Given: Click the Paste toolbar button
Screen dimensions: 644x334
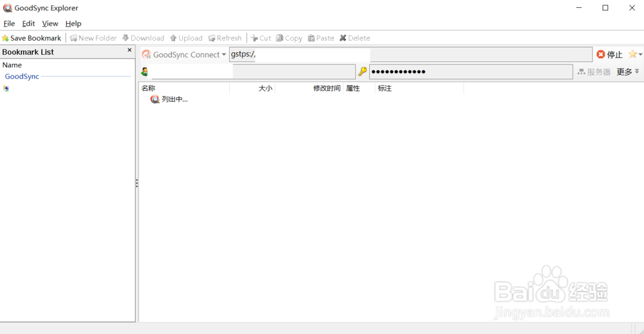Looking at the screenshot, I should [x=321, y=38].
